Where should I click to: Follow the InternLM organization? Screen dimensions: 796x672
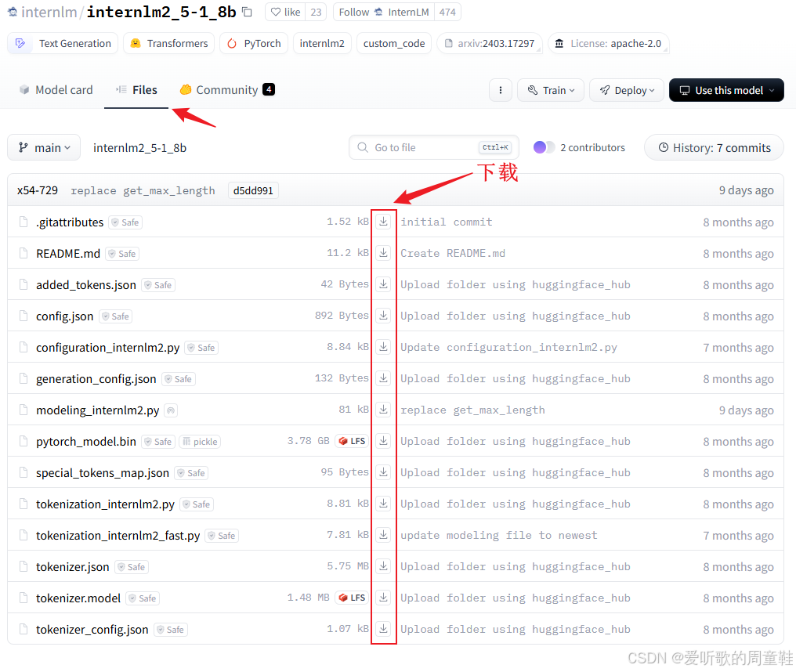[x=384, y=12]
